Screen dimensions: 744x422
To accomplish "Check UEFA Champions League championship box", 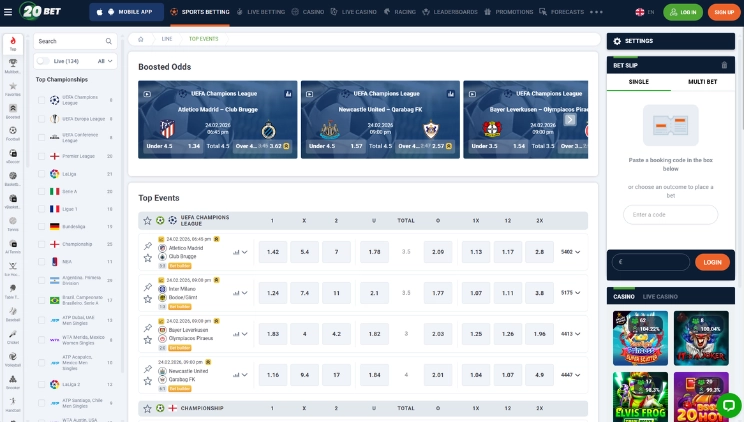I will tap(41, 100).
